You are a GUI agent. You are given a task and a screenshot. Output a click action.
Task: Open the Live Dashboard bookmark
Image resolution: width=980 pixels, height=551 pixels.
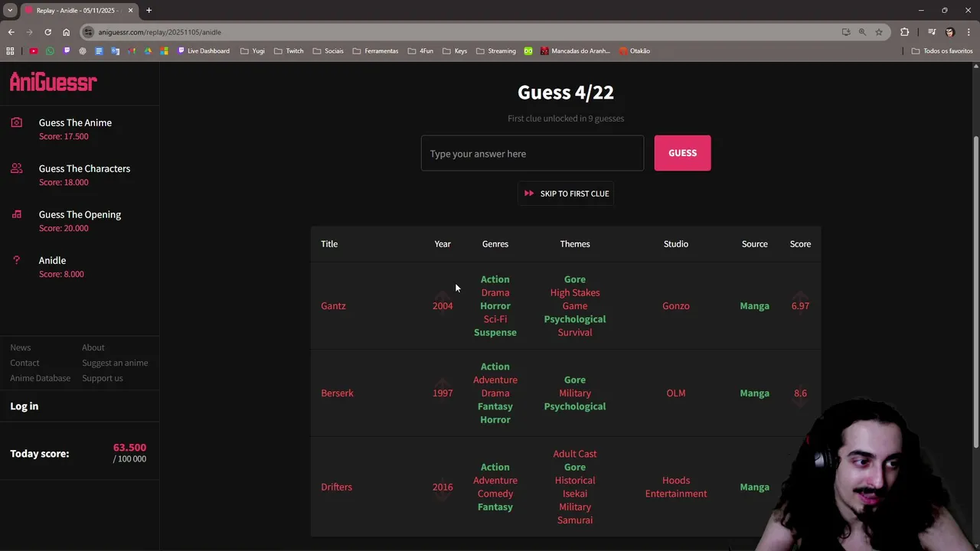[203, 51]
